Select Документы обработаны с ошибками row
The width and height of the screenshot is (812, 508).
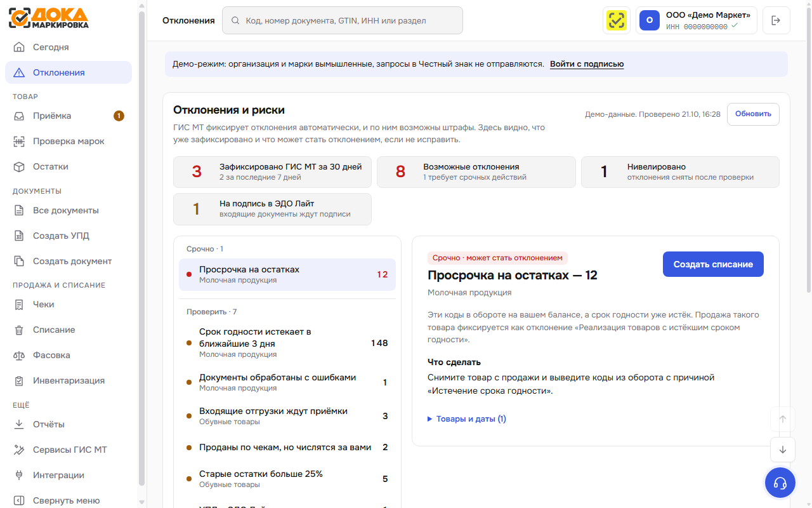coord(287,382)
